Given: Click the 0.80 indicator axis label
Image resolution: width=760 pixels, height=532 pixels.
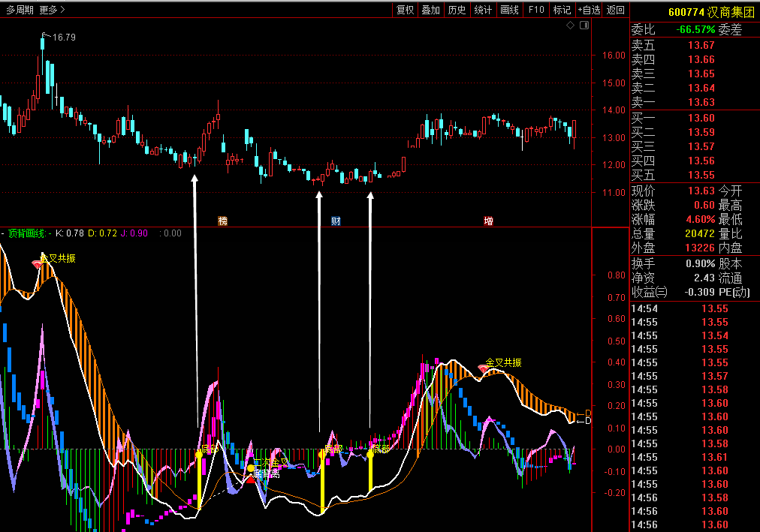Looking at the screenshot, I should (617, 275).
